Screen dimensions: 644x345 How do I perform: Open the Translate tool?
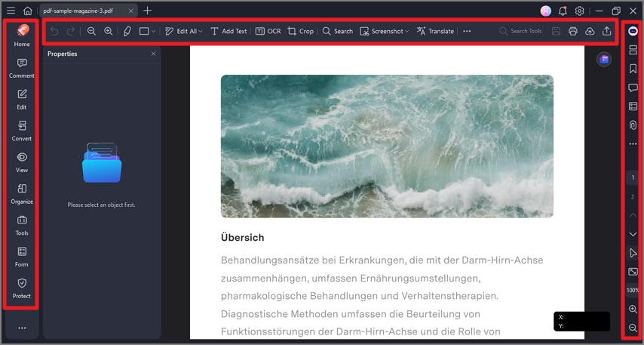tap(435, 31)
